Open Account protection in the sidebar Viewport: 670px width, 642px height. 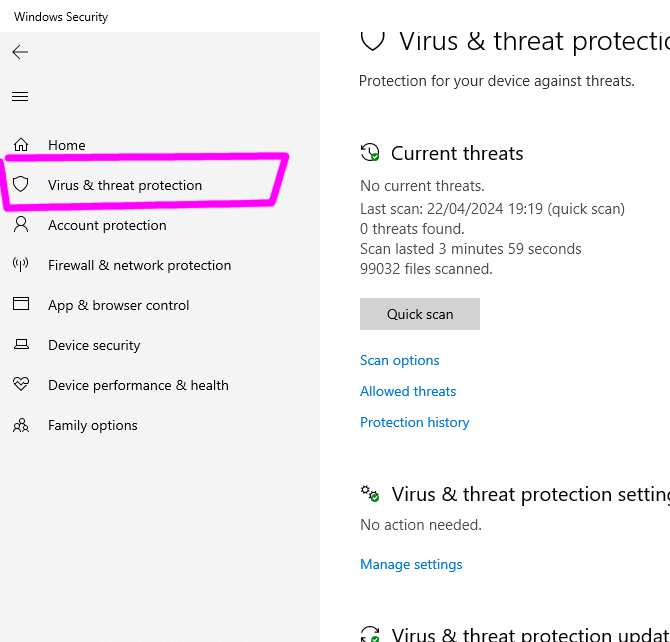point(107,225)
